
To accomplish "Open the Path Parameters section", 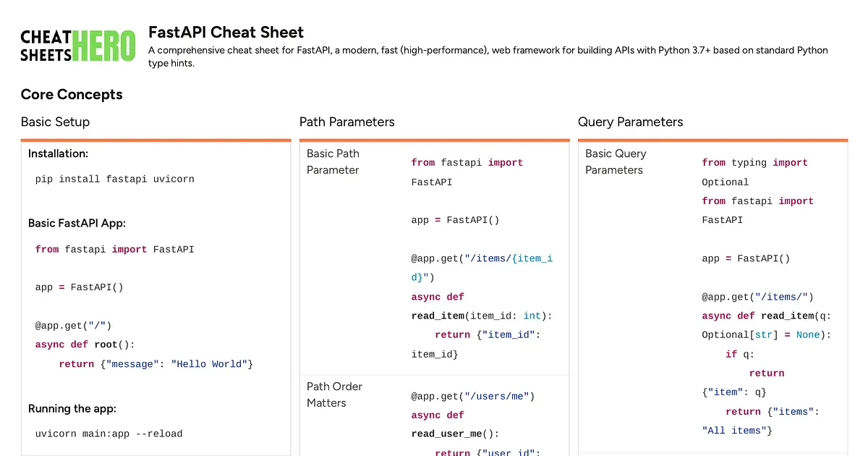I will pos(347,122).
